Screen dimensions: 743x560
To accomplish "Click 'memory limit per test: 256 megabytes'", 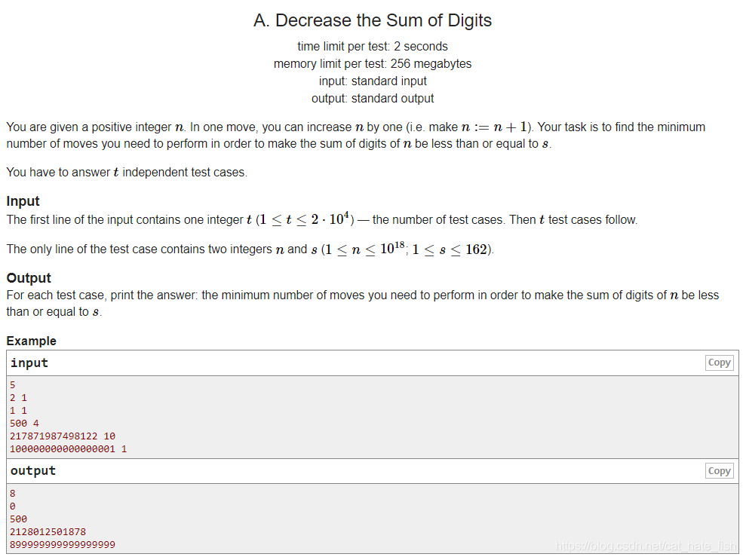I will click(373, 64).
